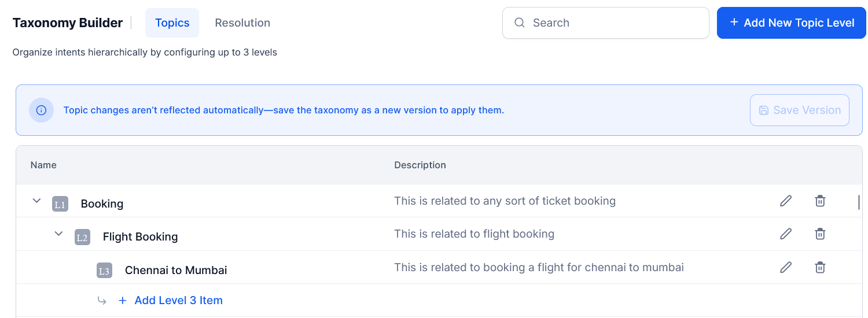Add a Level 3 item

pos(178,301)
